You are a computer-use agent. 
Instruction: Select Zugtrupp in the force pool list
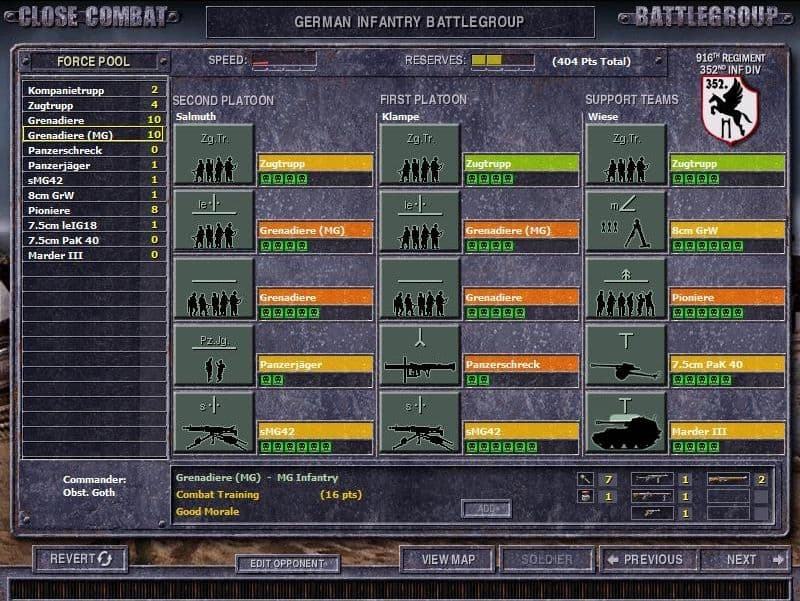[x=94, y=105]
